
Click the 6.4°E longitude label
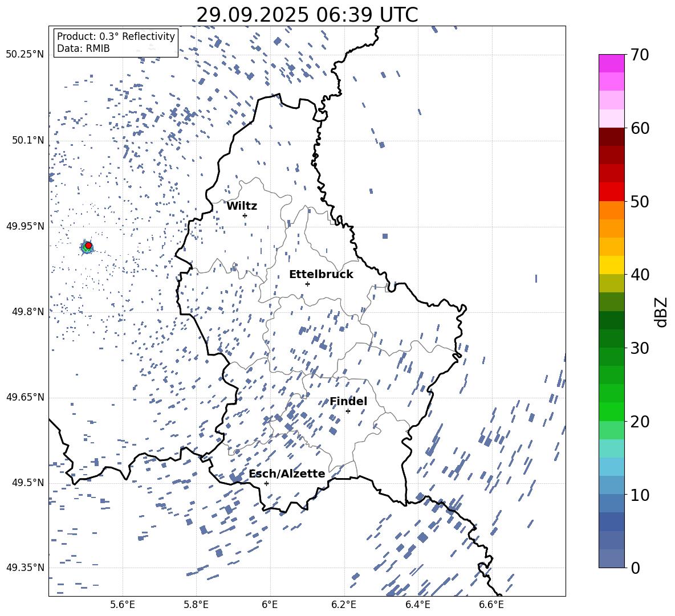coord(417,605)
